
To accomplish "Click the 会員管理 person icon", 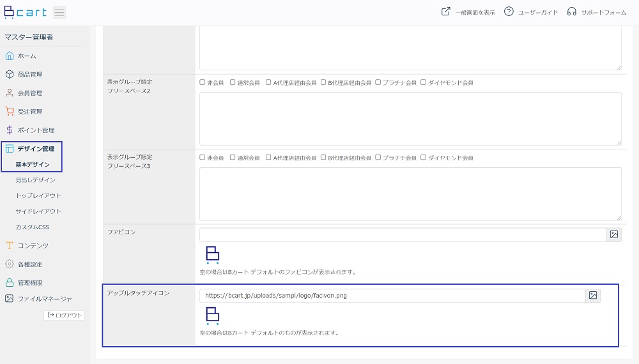I will (10, 93).
